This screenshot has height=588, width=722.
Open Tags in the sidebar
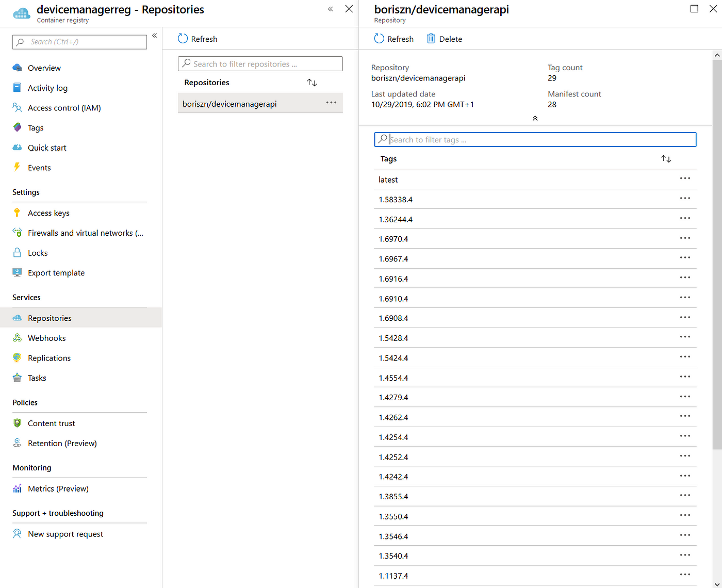coord(36,127)
